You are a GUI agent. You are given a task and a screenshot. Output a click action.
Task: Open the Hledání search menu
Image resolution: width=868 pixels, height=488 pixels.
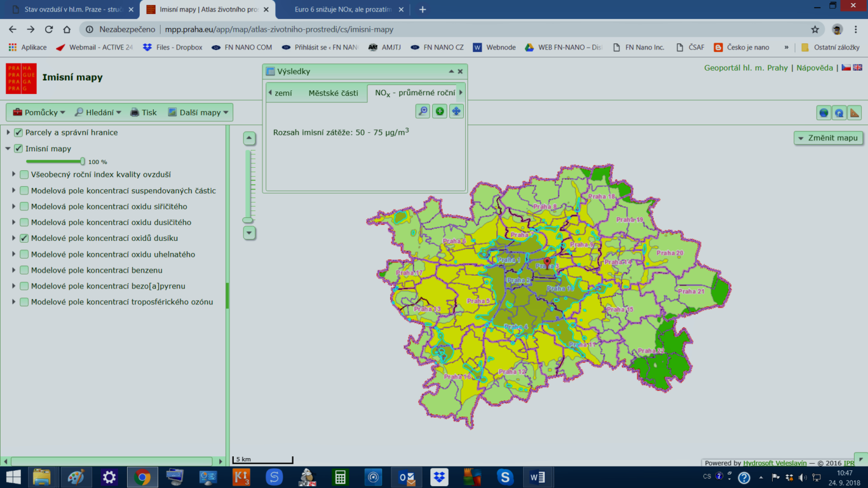click(x=98, y=112)
